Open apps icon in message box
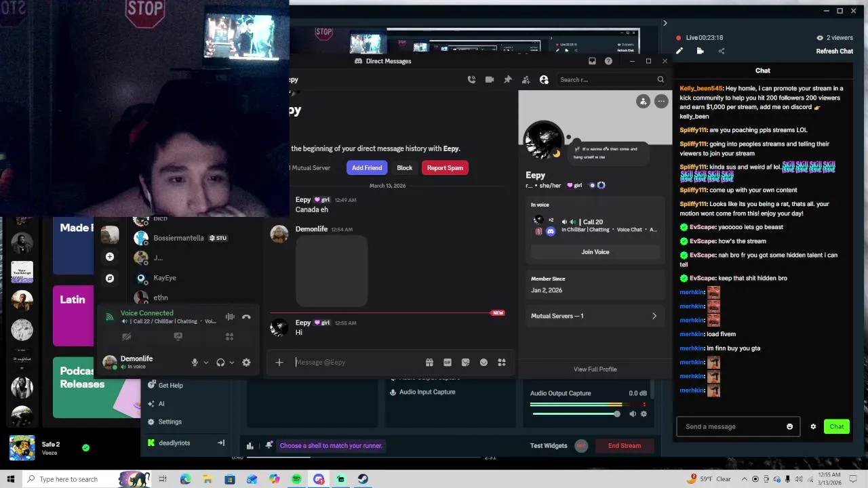 [x=502, y=363]
